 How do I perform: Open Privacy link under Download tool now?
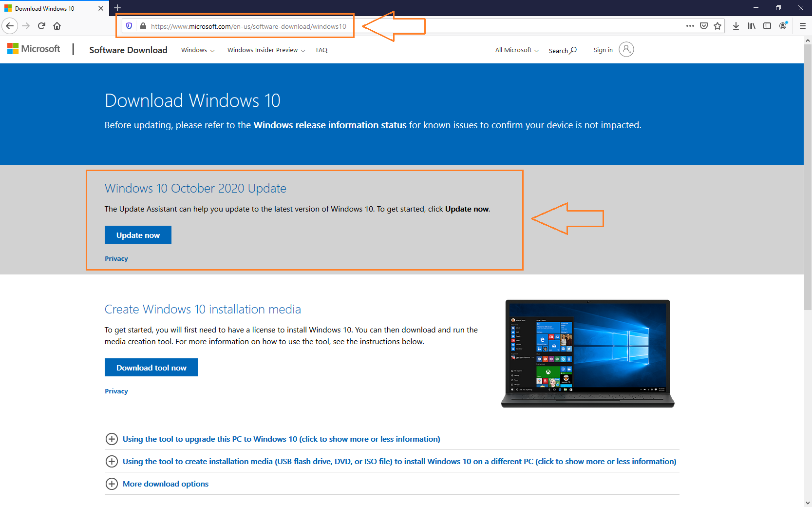(116, 391)
